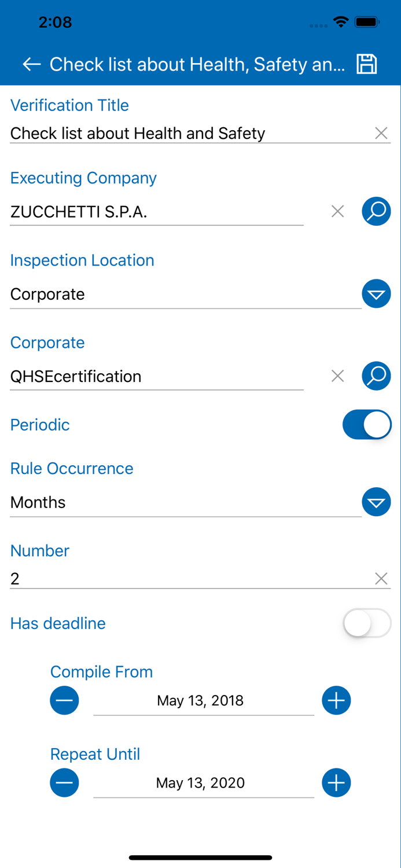Image resolution: width=401 pixels, height=868 pixels.
Task: Open the Corporate search lookup
Action: pyautogui.click(x=376, y=376)
